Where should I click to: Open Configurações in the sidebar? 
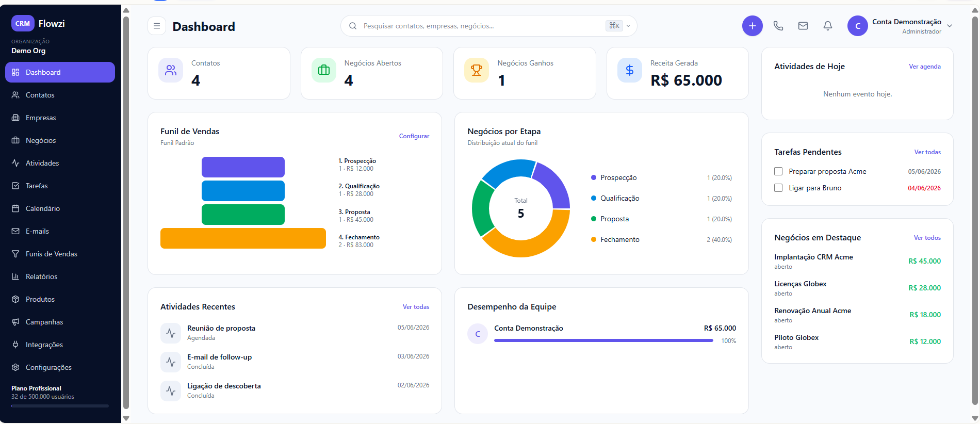coord(60,367)
